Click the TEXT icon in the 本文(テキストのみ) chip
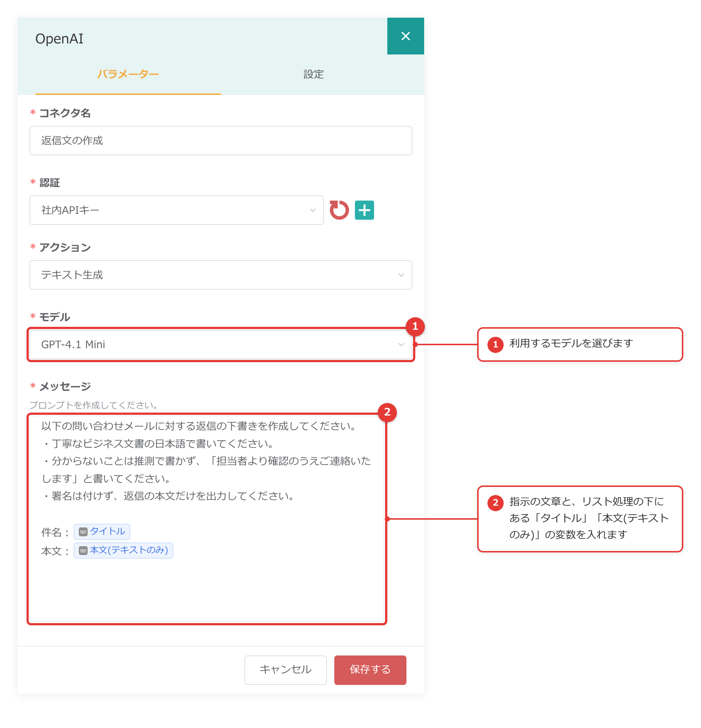 click(83, 551)
